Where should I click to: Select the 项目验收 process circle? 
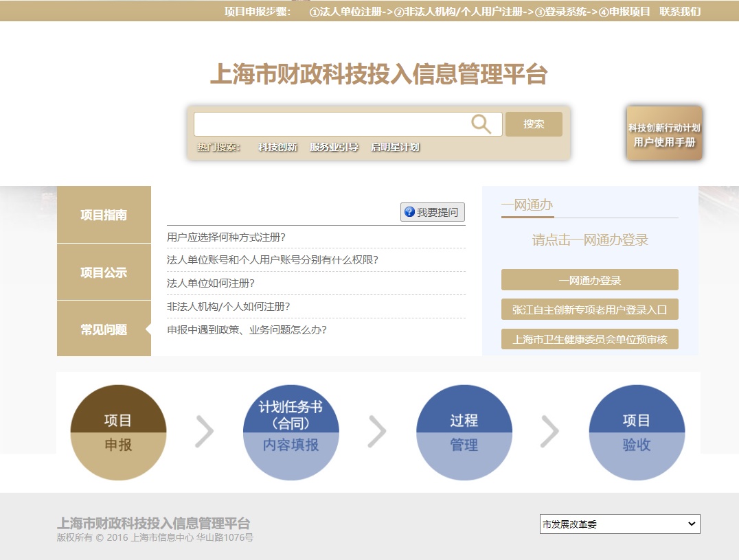[x=637, y=432]
